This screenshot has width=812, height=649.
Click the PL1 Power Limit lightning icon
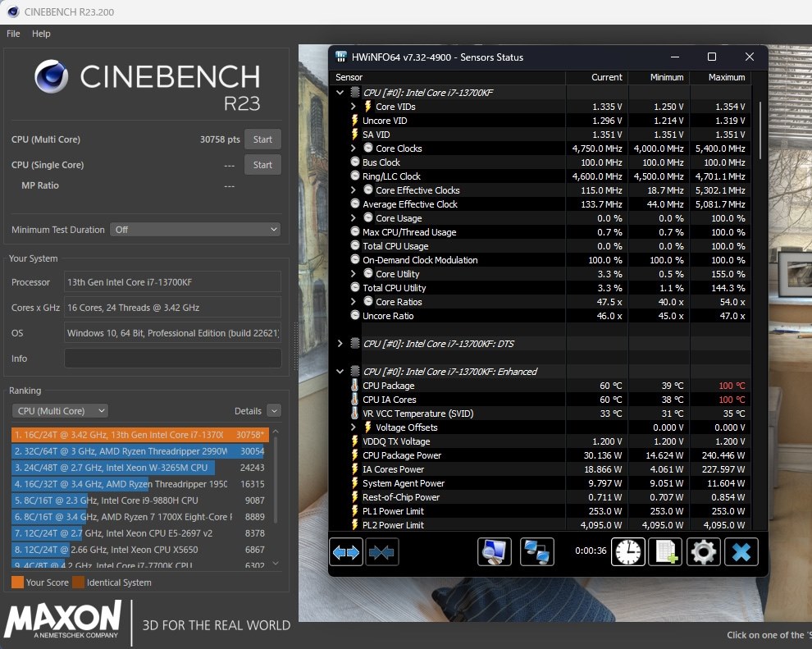[x=354, y=510]
